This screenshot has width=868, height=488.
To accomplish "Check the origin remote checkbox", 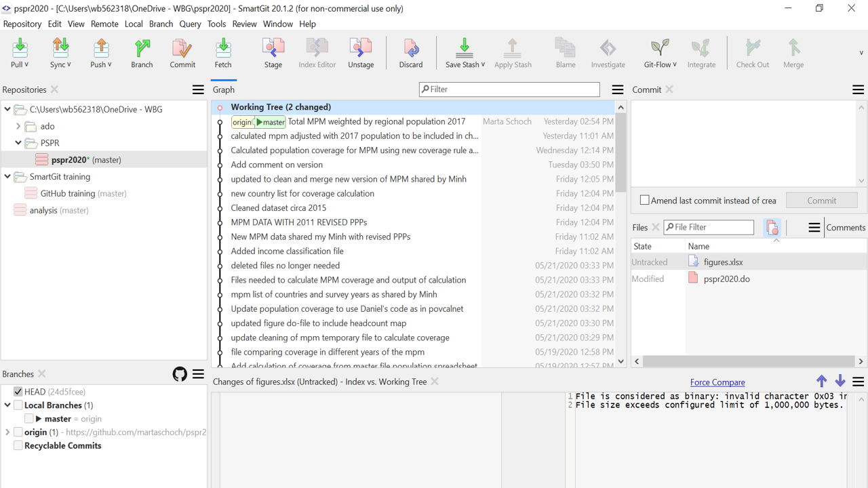I will coord(18,432).
